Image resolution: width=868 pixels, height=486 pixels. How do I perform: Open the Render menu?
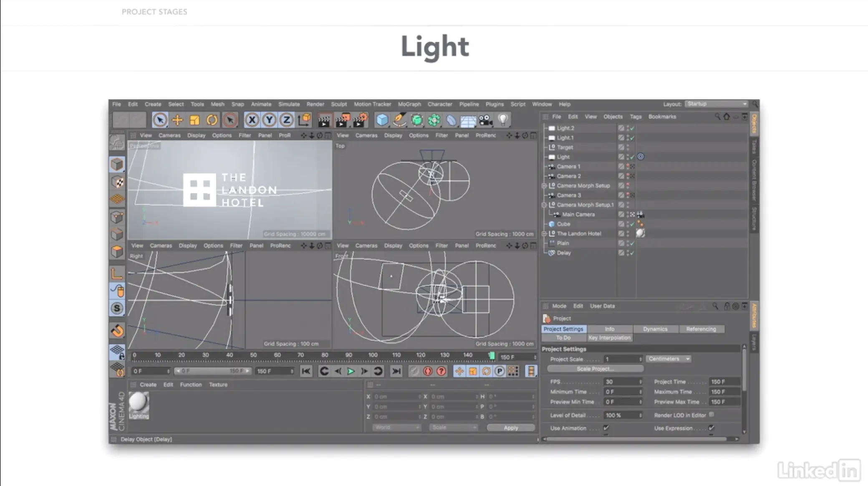[x=315, y=104]
